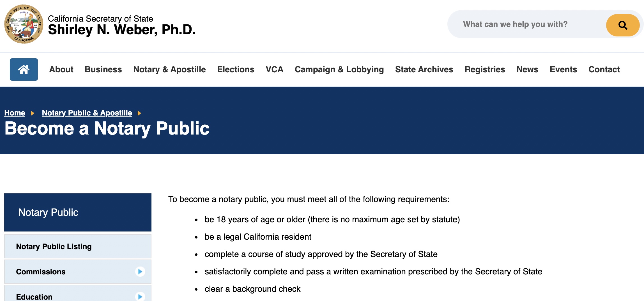Viewport: 644px width, 301px height.
Task: Open the About menu
Action: (61, 70)
